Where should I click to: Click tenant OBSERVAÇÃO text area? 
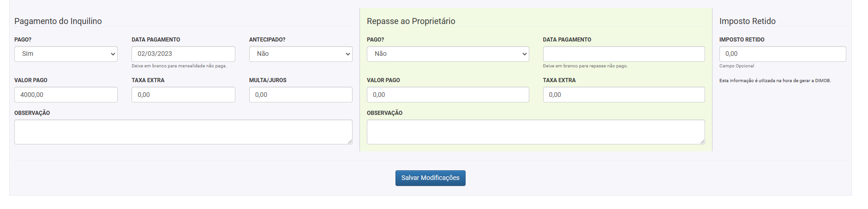183,132
